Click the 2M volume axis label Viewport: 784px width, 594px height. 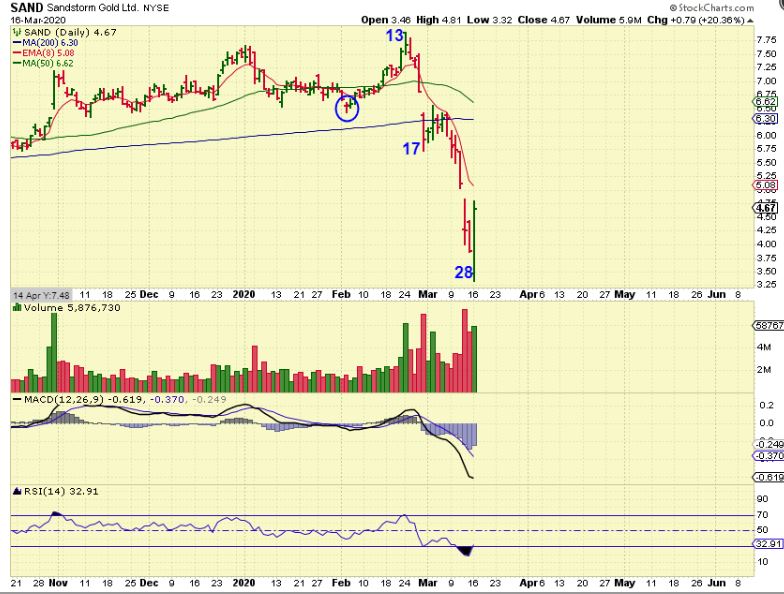[764, 370]
